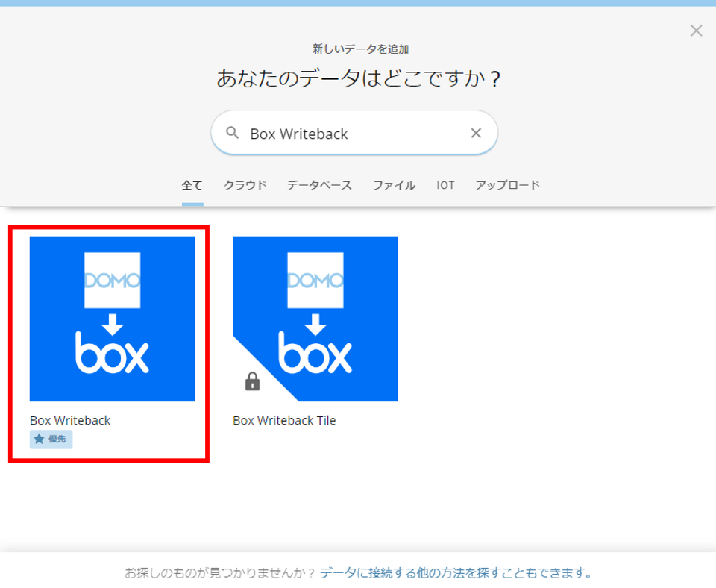
Task: Click the 優先 star badge
Action: click(51, 439)
